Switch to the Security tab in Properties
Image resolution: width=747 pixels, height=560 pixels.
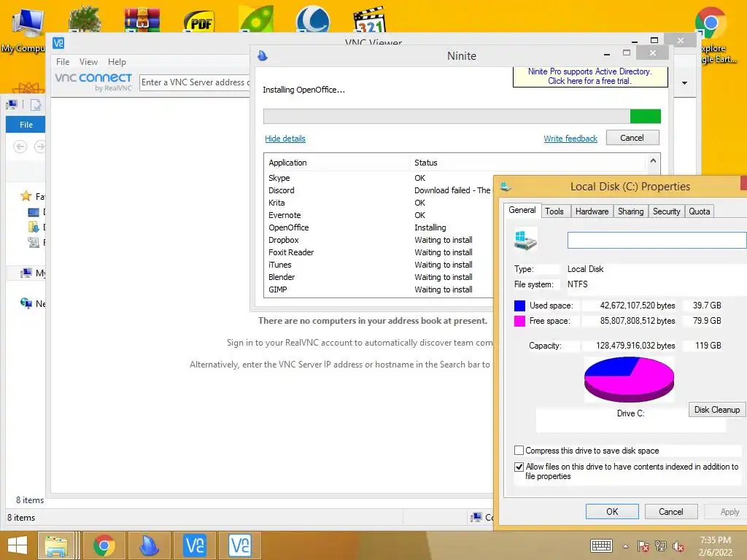(x=667, y=211)
